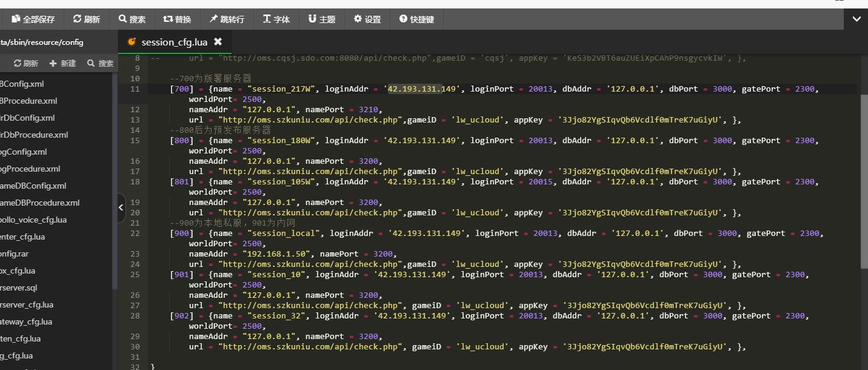Open the Font (字体) settings
The width and height of the screenshot is (868, 370).
click(x=276, y=19)
